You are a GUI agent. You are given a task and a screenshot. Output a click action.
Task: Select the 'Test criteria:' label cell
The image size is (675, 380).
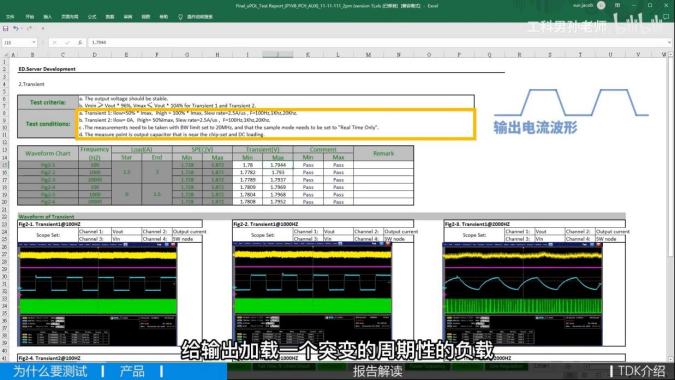[48, 102]
